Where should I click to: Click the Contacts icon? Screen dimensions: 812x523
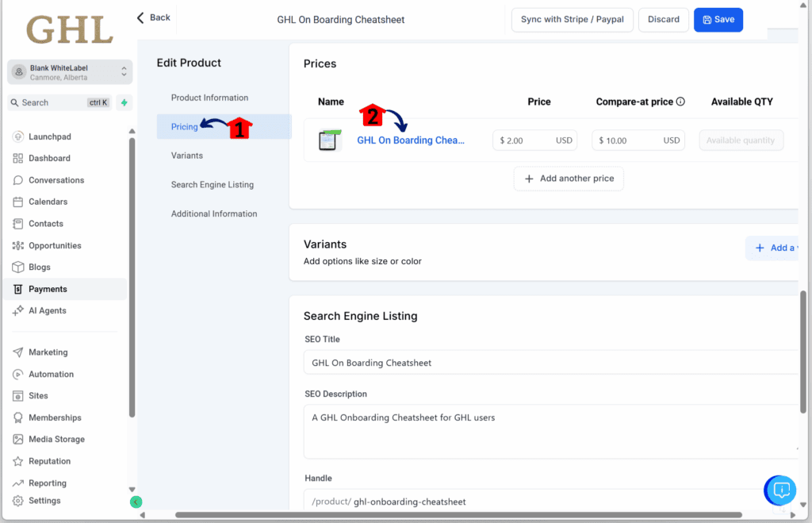click(x=18, y=223)
